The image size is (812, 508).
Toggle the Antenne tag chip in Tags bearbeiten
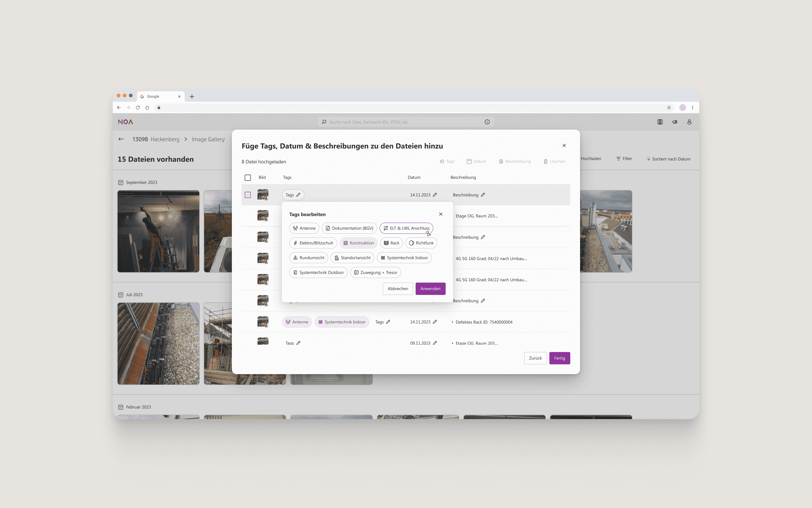tap(304, 228)
